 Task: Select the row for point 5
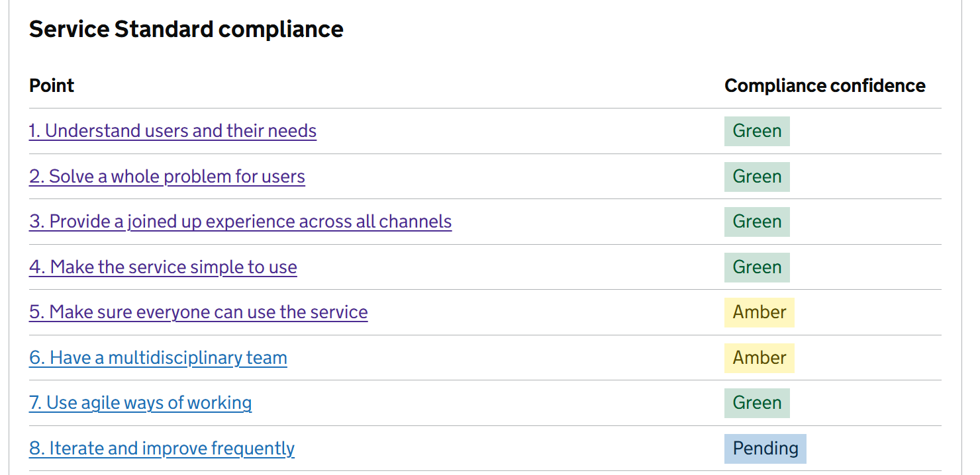point(464,312)
